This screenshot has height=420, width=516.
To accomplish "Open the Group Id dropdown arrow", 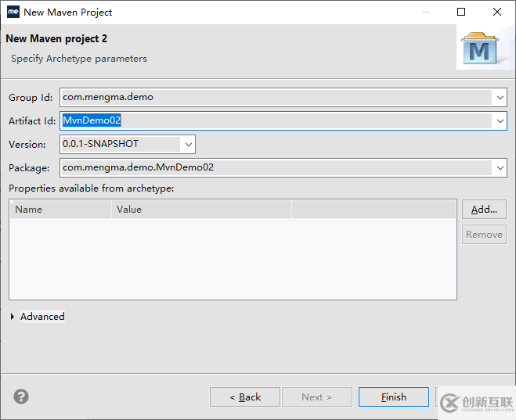I will coord(500,98).
